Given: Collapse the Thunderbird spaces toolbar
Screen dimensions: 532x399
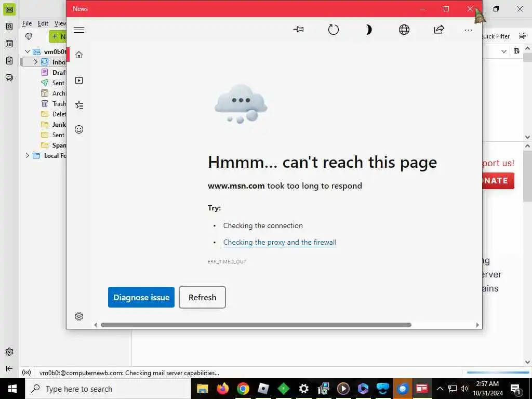Looking at the screenshot, I should (x=9, y=368).
